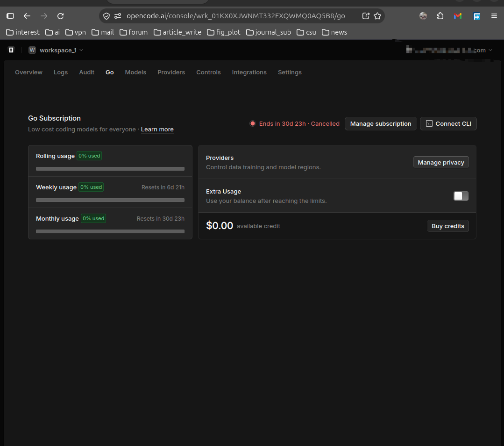This screenshot has width=504, height=446.
Task: Open the Providers tab
Action: [171, 72]
